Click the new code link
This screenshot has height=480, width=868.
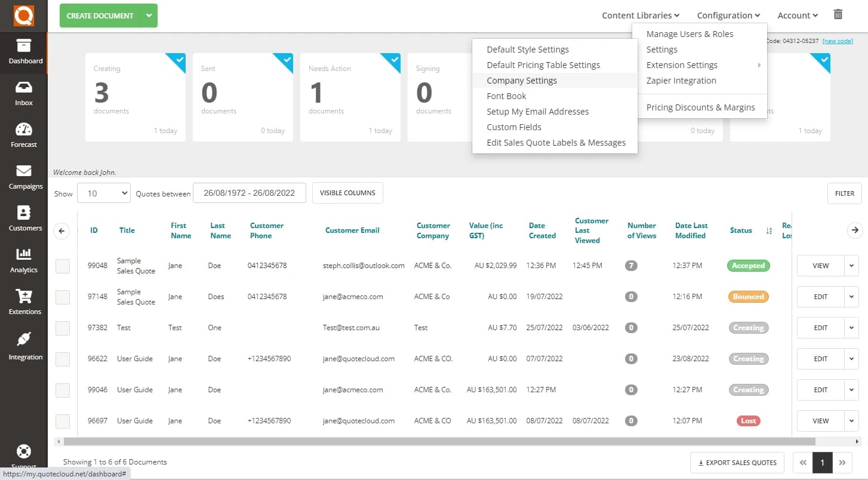click(838, 41)
